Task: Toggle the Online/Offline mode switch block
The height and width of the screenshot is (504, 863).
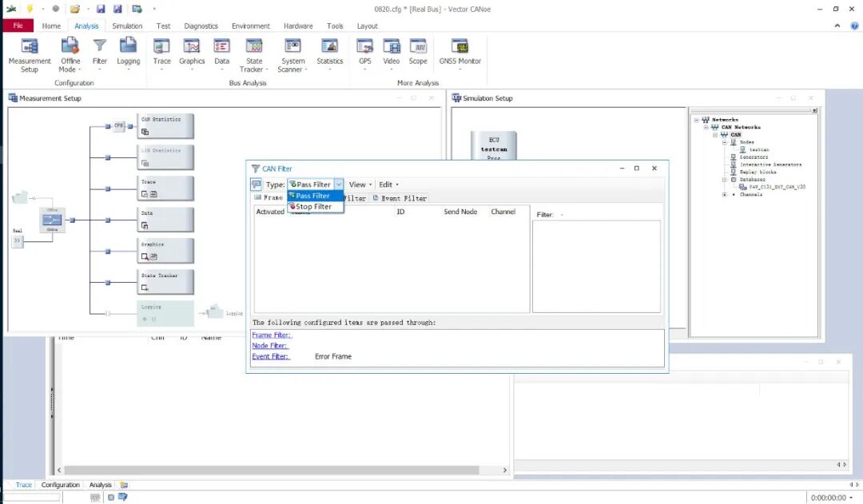Action: tap(52, 220)
